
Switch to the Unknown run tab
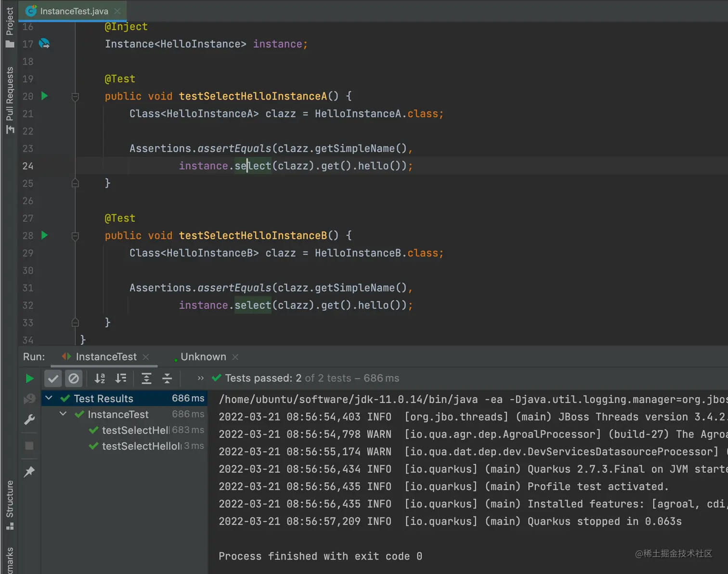(203, 357)
